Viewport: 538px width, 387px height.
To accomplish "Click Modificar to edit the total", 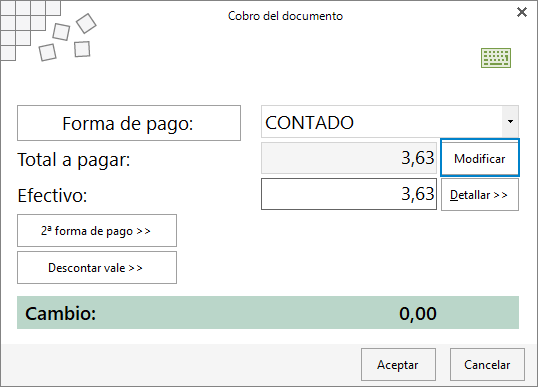I will pos(480,158).
